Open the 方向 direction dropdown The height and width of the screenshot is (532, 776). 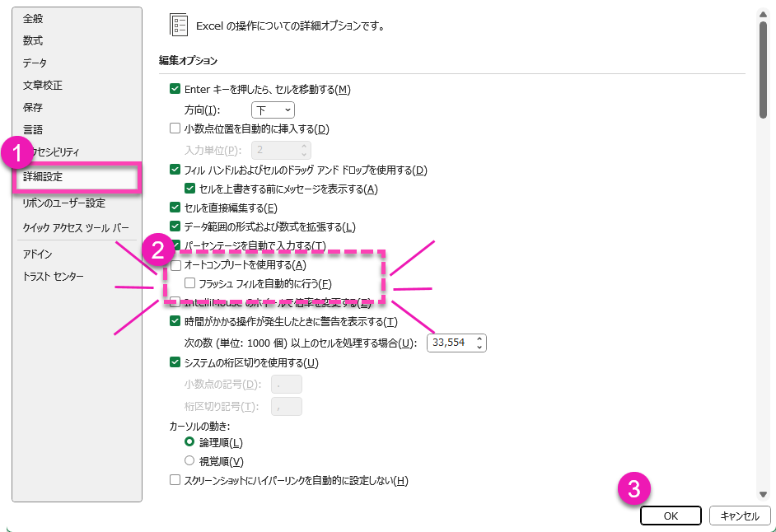click(273, 110)
